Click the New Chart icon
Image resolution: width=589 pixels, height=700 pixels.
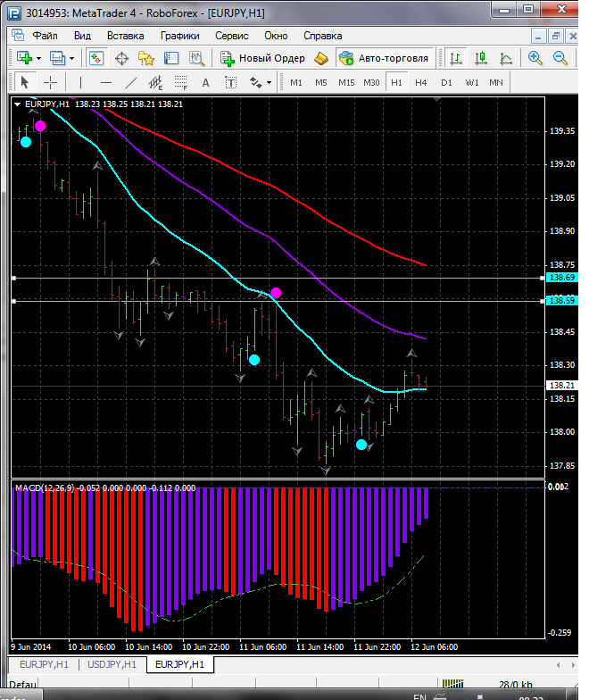pos(25,58)
